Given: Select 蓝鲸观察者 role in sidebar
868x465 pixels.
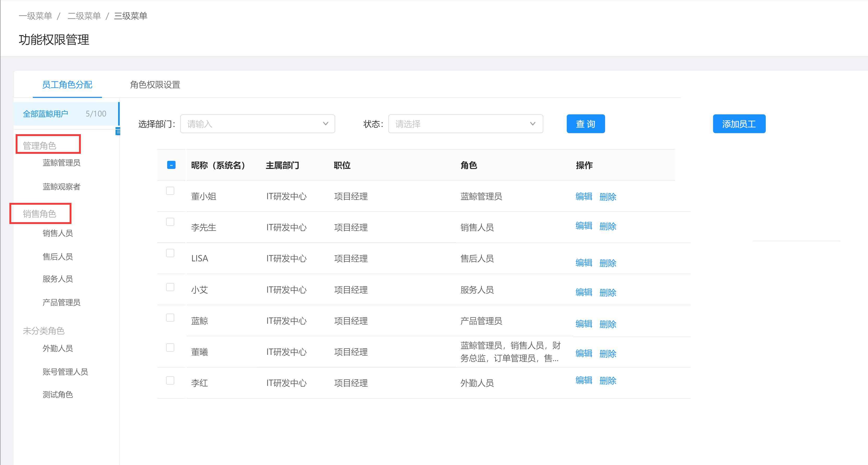Looking at the screenshot, I should point(61,187).
